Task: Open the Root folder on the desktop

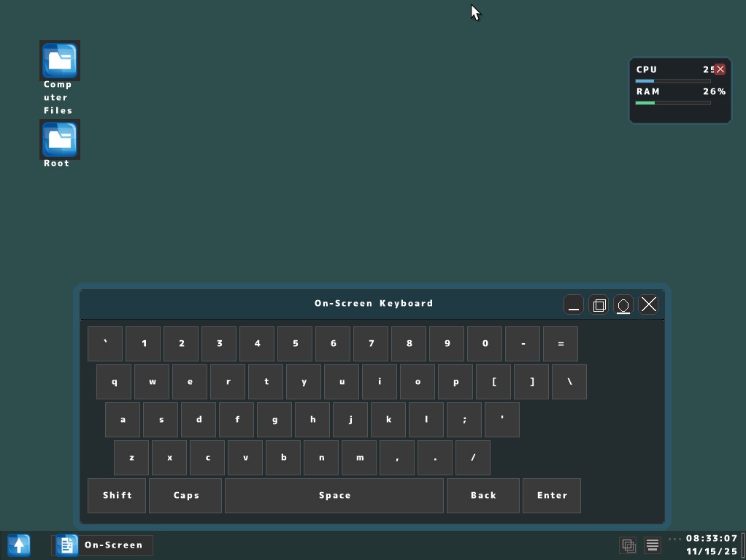Action: [59, 139]
